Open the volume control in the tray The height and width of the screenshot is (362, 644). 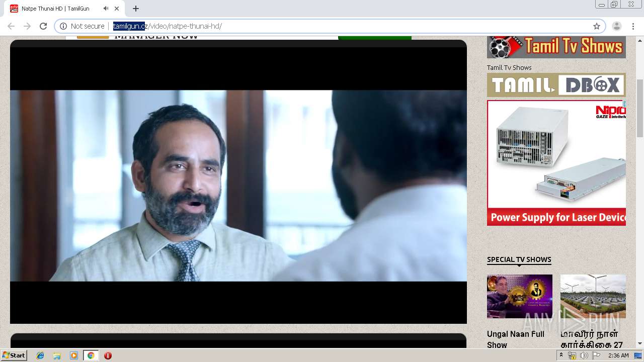tap(584, 355)
